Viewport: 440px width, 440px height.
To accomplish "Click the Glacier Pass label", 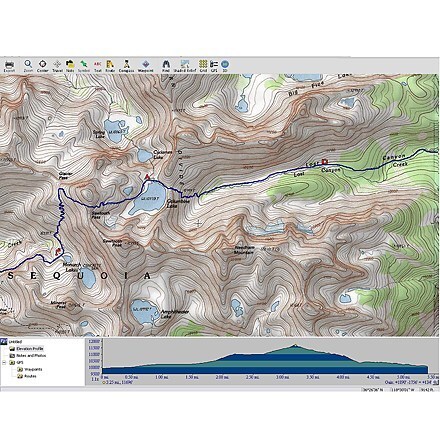I will pyautogui.click(x=66, y=176).
